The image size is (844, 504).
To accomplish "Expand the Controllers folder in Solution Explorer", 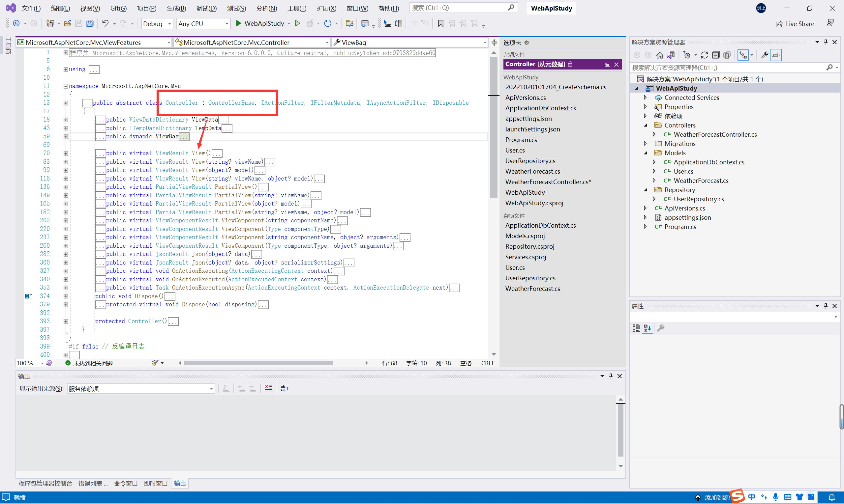I will point(648,125).
